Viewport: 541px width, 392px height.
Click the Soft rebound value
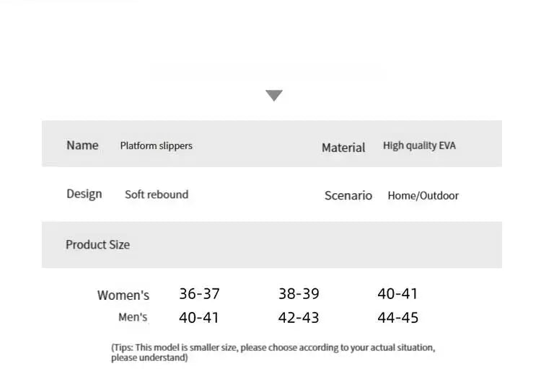tap(157, 195)
